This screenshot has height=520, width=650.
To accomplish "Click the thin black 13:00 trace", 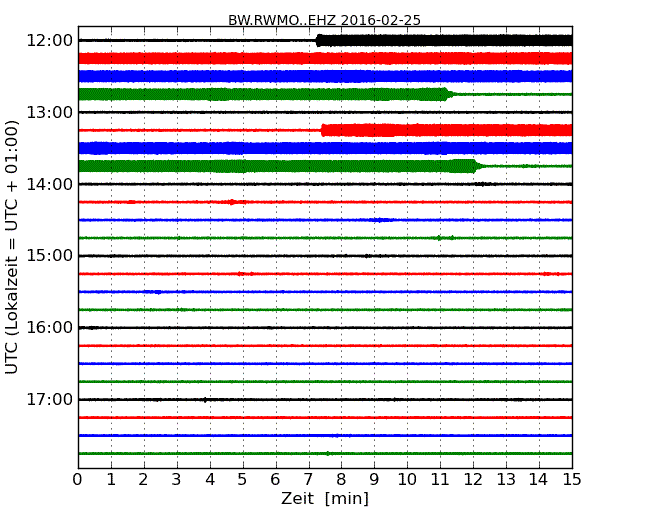I will (x=325, y=112).
